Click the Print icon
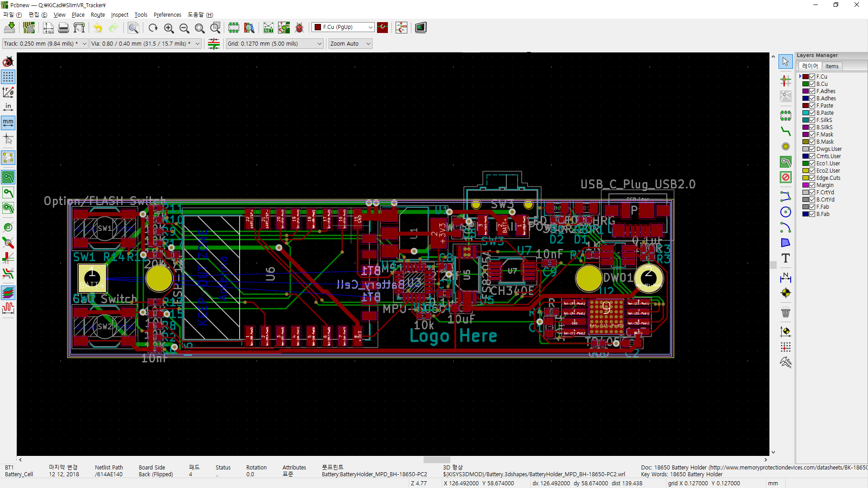The width and height of the screenshot is (868, 488). (63, 28)
